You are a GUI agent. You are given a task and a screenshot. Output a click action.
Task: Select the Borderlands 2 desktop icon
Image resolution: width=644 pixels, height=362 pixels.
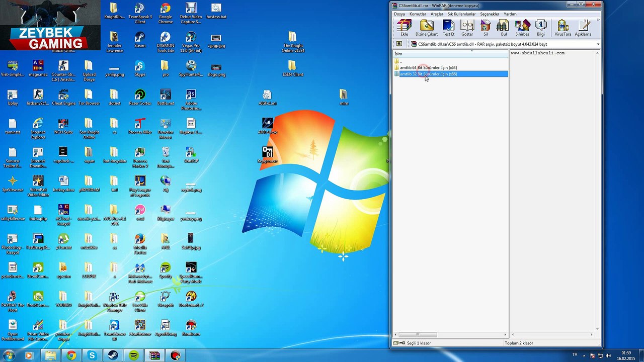coord(191,300)
